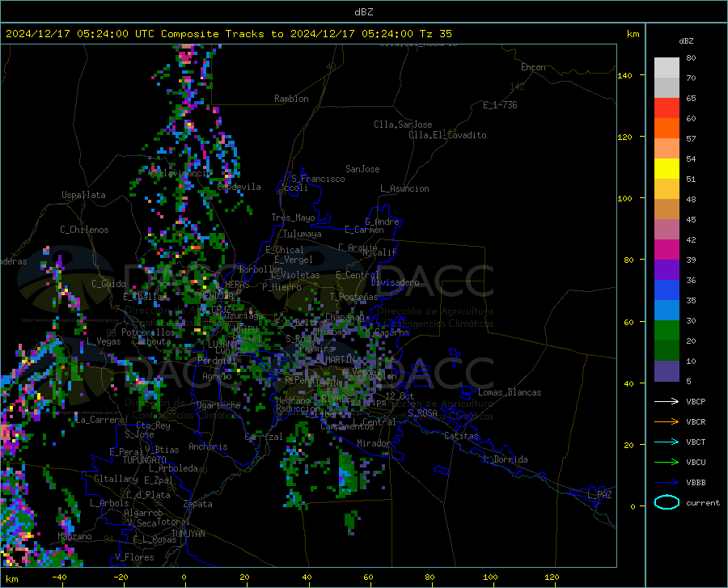Click the blue VBBB arrow legend icon
Screen dimensions: 728x588
point(667,483)
